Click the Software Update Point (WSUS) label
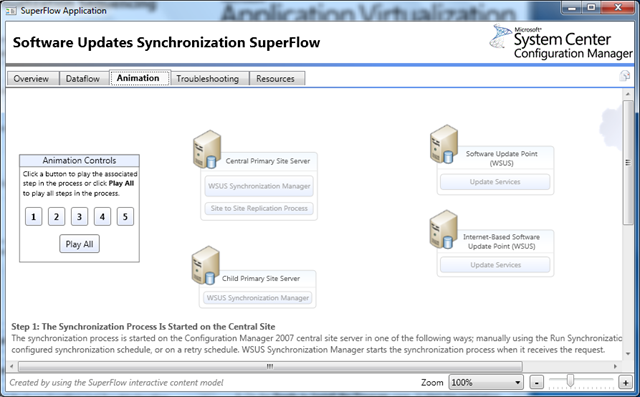Image resolution: width=640 pixels, height=397 pixels. pos(502,158)
